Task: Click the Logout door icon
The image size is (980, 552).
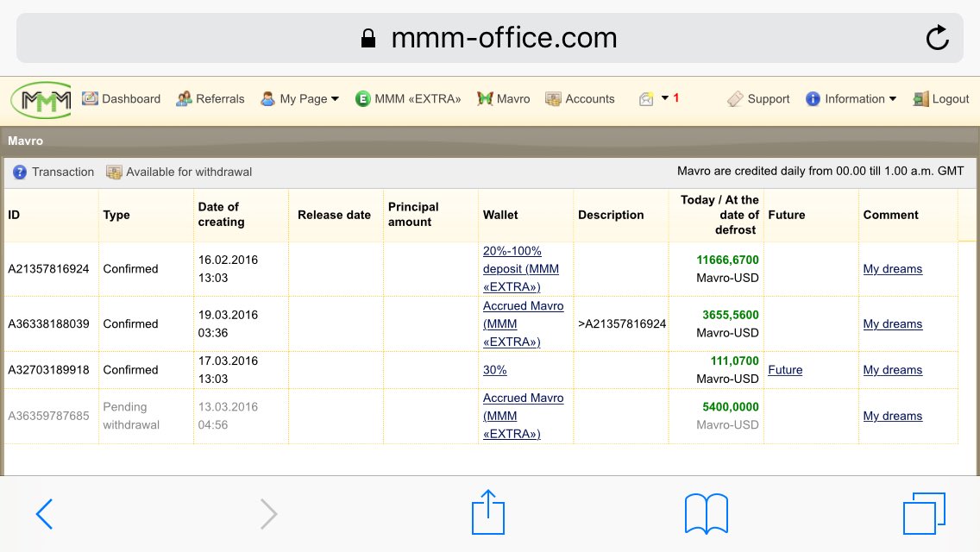Action: 920,99
